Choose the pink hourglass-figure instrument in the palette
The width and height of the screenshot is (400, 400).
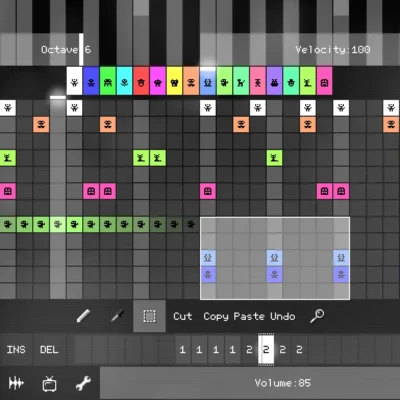pyautogui.click(x=258, y=81)
